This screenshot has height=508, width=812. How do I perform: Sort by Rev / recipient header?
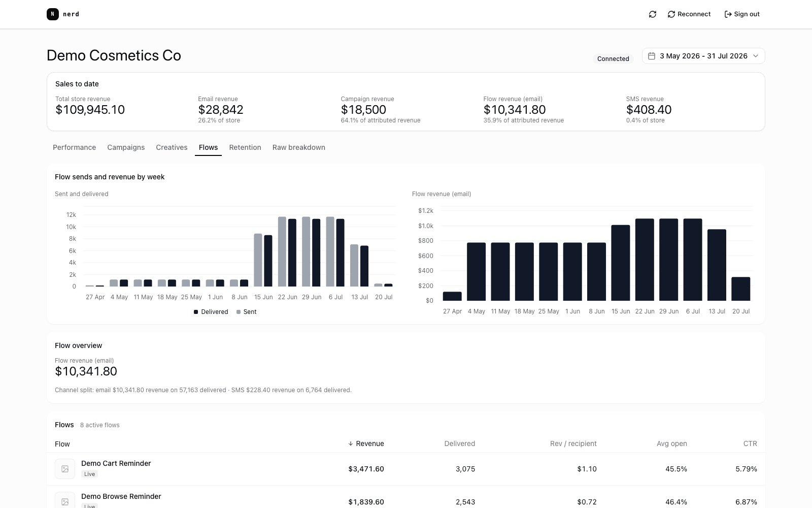coord(573,443)
